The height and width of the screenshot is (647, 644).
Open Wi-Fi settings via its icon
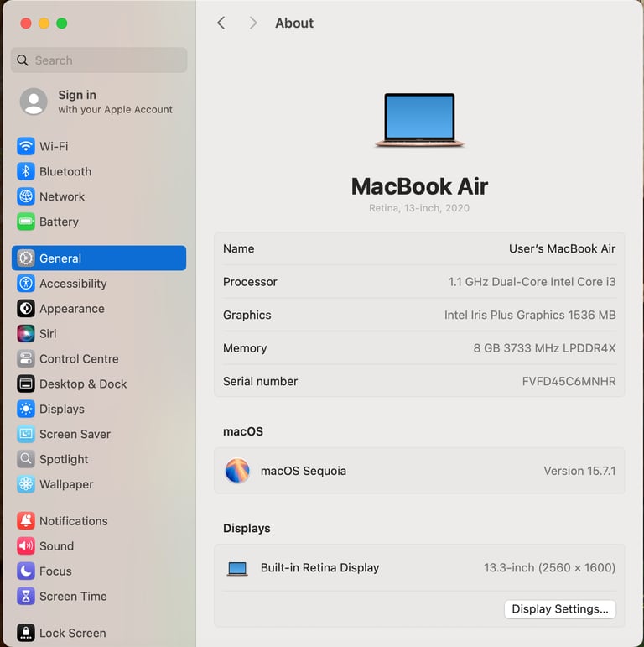point(25,146)
